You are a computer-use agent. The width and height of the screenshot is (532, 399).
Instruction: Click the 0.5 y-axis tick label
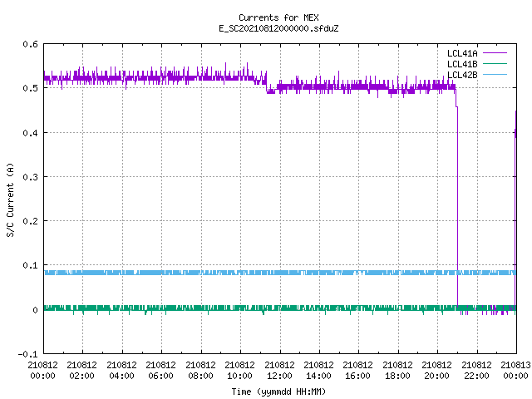point(30,88)
